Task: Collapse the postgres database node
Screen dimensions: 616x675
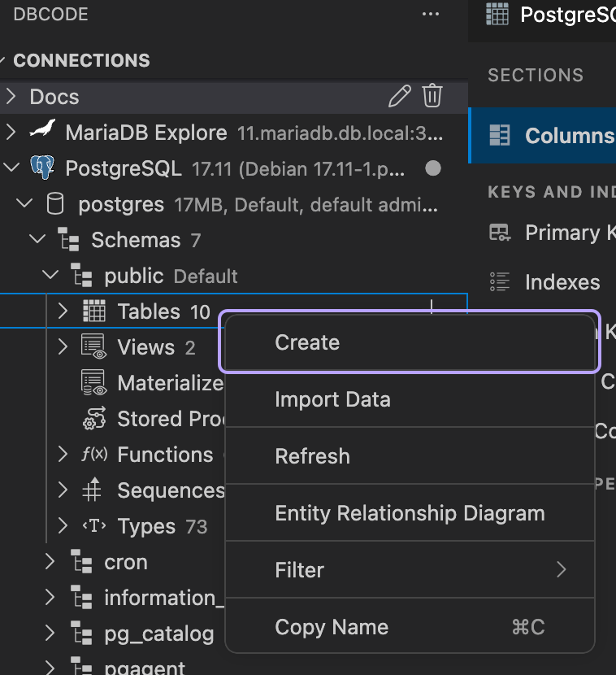Action: [24, 202]
